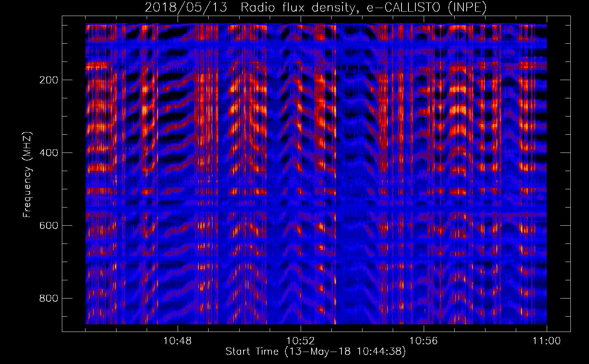589x364 pixels.
Task: Click the "Frequency (MHZ)" axis label
Action: click(x=27, y=174)
